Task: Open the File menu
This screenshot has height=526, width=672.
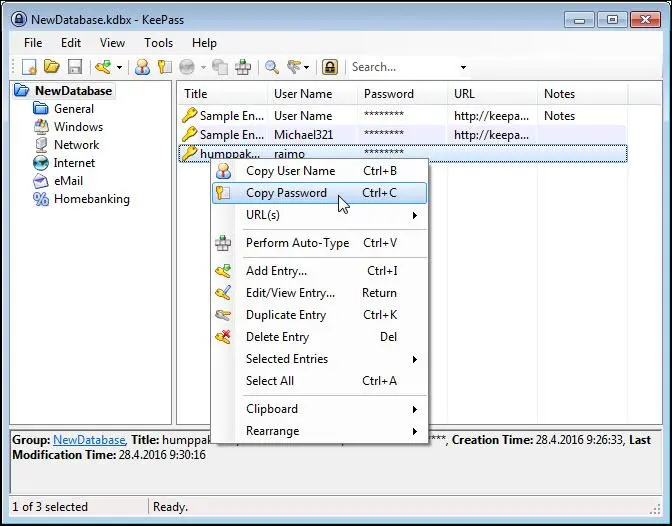Action: pyautogui.click(x=33, y=43)
